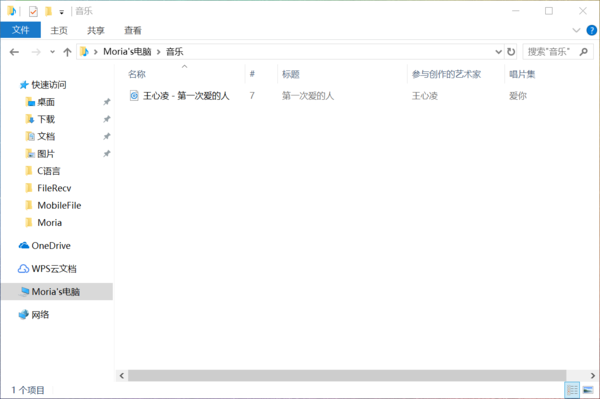Screen dimensions: 600x399
Task: Click the pin icon next to 文档
Action: tap(107, 137)
